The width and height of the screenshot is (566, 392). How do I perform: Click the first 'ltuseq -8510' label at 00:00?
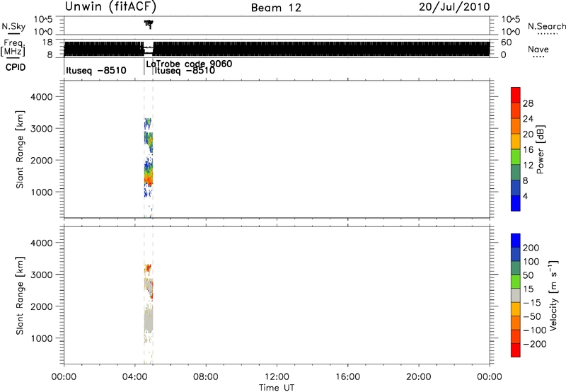[96, 70]
